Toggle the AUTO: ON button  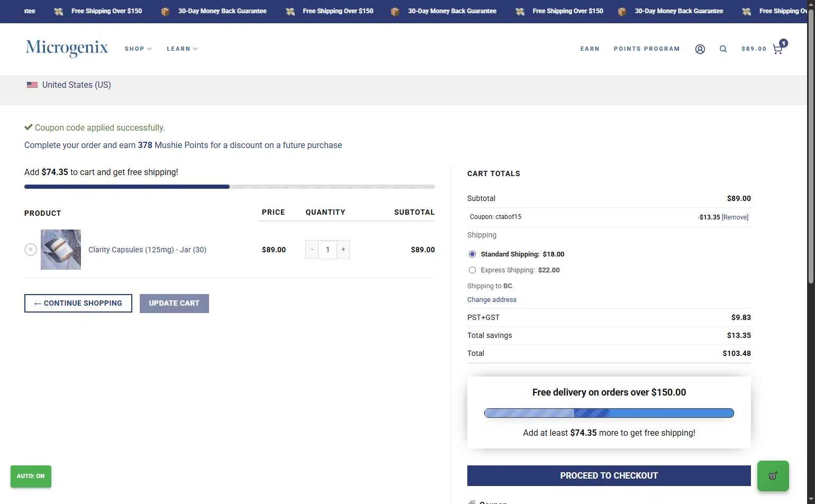click(x=31, y=476)
